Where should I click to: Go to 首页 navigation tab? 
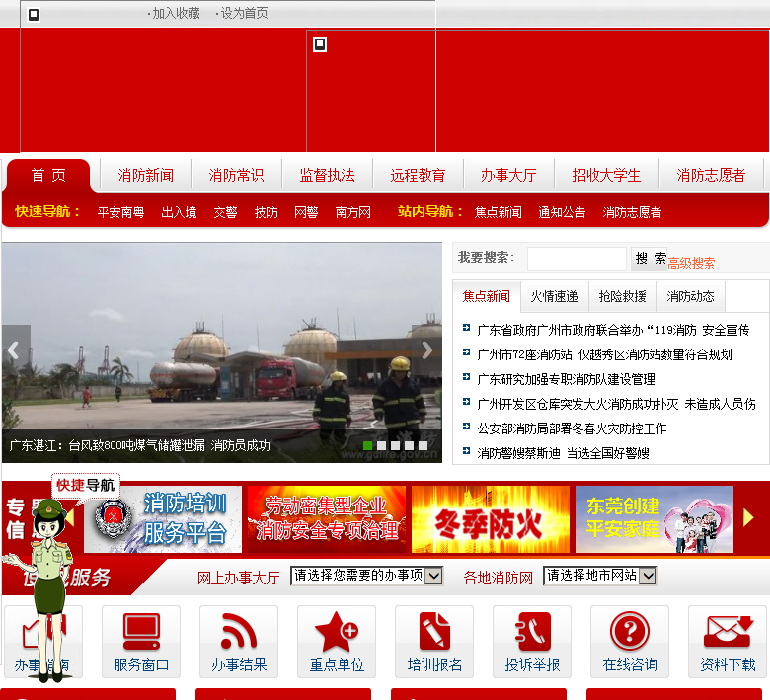48,175
